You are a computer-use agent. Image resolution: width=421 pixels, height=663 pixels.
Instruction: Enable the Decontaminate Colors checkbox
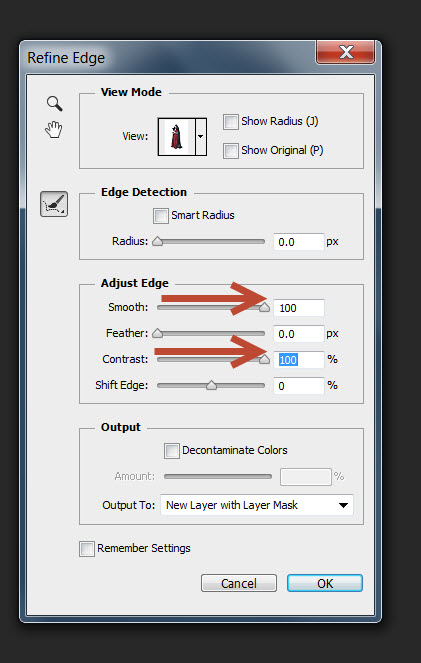pyautogui.click(x=172, y=451)
